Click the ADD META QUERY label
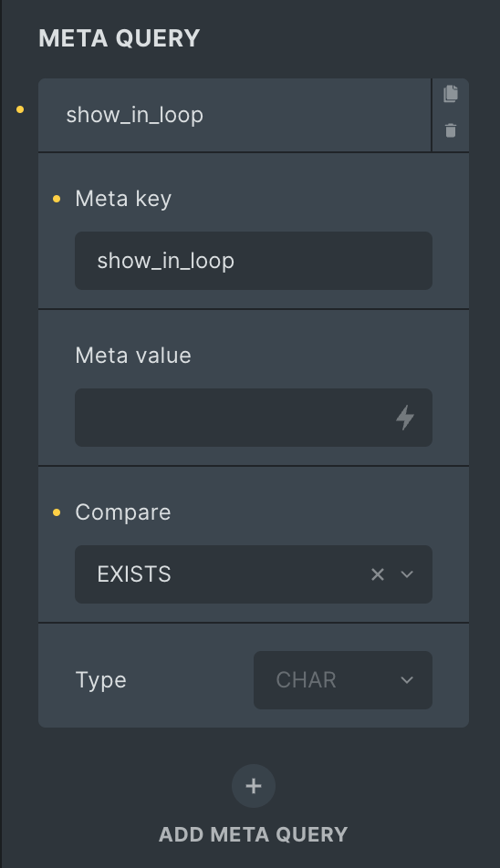The height and width of the screenshot is (868, 500). 254,834
